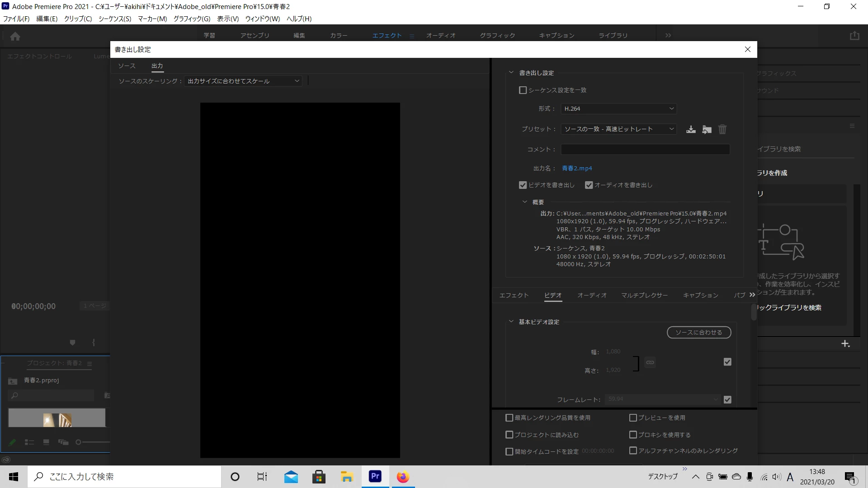Click the save preset icon
This screenshot has width=868, height=488.
coord(691,129)
